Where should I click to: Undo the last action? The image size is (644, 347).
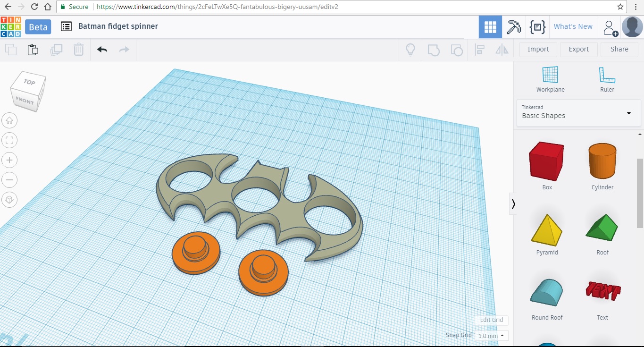[102, 50]
